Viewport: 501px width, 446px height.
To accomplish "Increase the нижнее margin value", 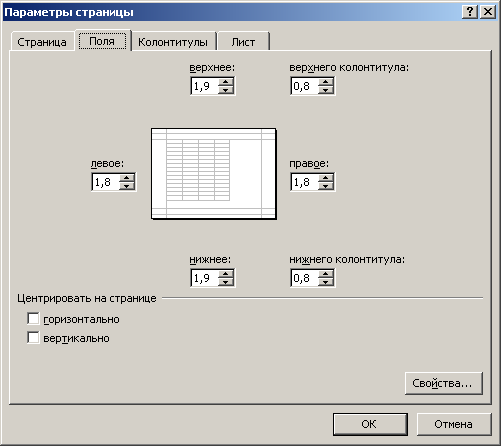I will tap(226, 274).
